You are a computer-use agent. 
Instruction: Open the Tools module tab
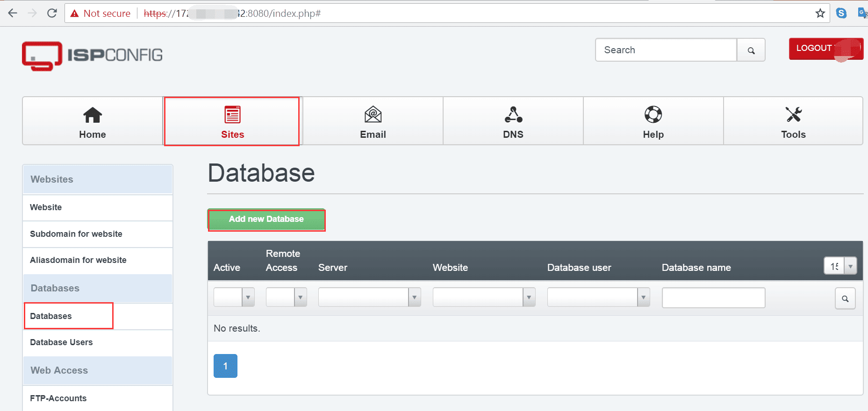click(793, 121)
